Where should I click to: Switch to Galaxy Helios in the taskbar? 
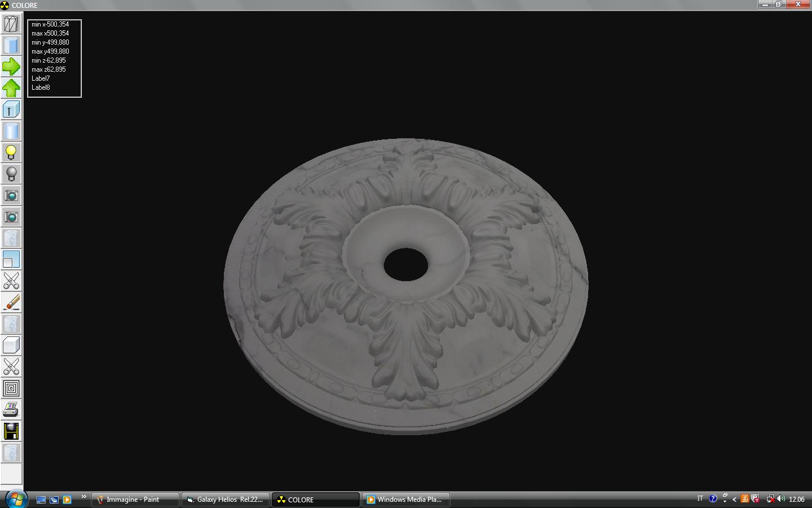[225, 500]
